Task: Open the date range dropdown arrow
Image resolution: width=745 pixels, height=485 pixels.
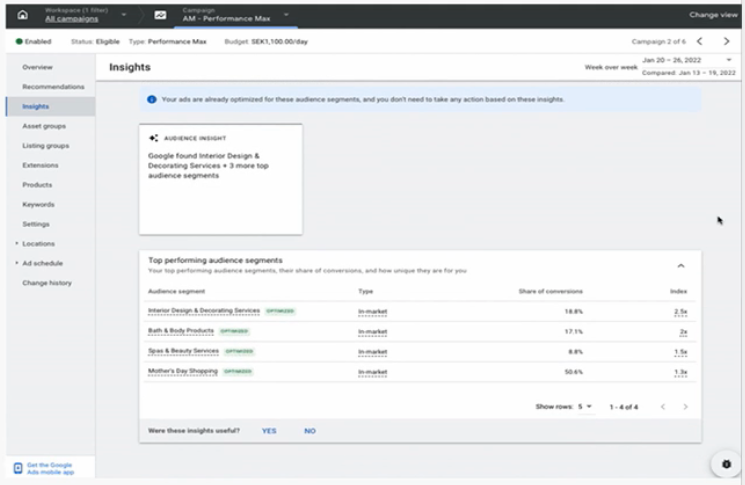Action: coord(729,60)
